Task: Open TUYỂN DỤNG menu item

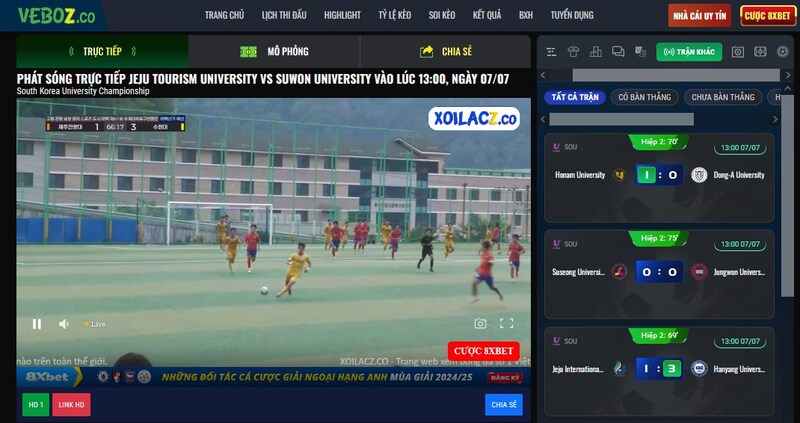Action: pos(572,15)
